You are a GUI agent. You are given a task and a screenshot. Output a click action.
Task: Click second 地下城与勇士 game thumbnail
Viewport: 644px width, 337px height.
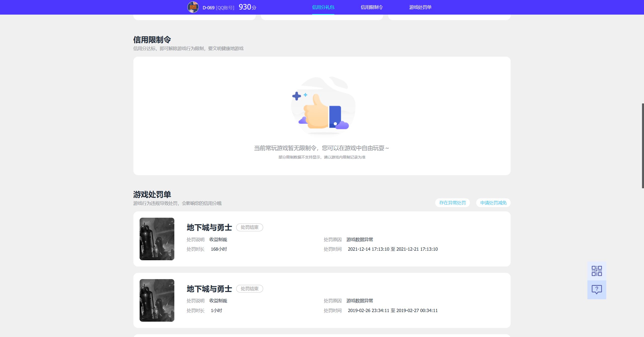(x=157, y=300)
